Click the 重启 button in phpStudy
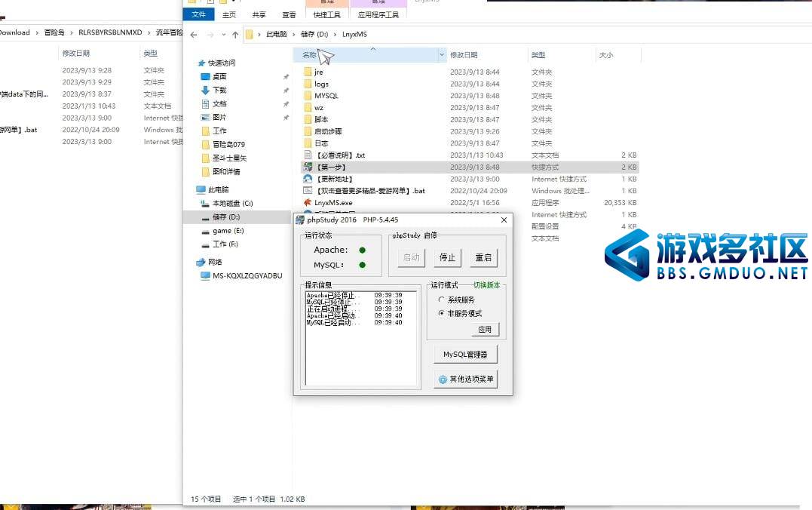812x510 pixels. [x=484, y=257]
